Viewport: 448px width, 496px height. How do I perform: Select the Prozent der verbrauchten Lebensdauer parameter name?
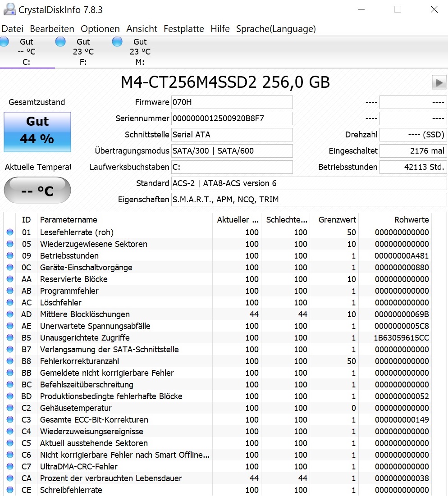(x=111, y=478)
